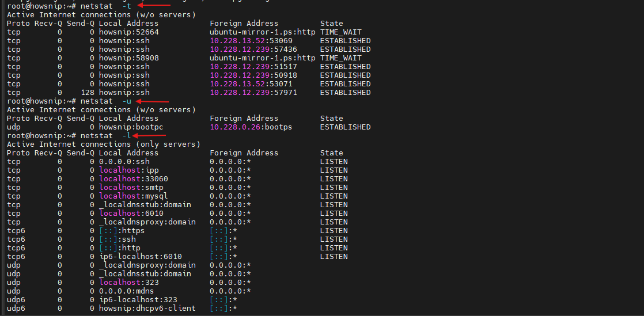Click '_localdnsproxy:domain' in the udp row
Screen dimensions: 644x316
click(x=147, y=265)
